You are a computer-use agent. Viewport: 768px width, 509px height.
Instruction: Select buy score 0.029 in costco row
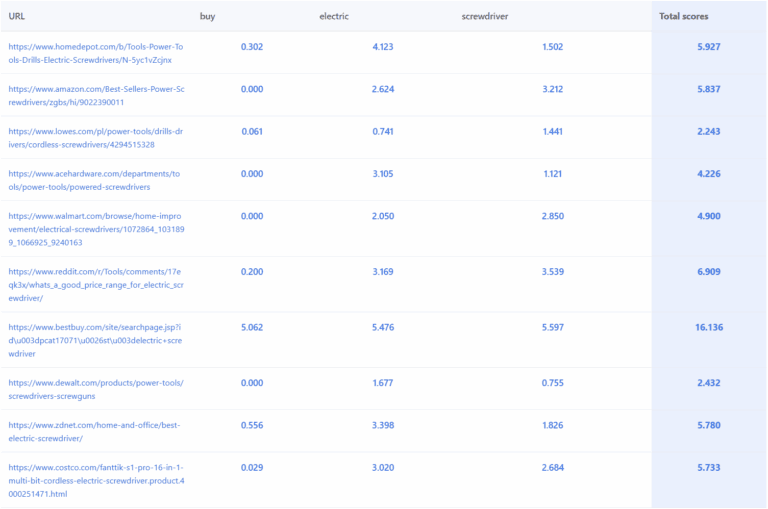click(x=252, y=468)
